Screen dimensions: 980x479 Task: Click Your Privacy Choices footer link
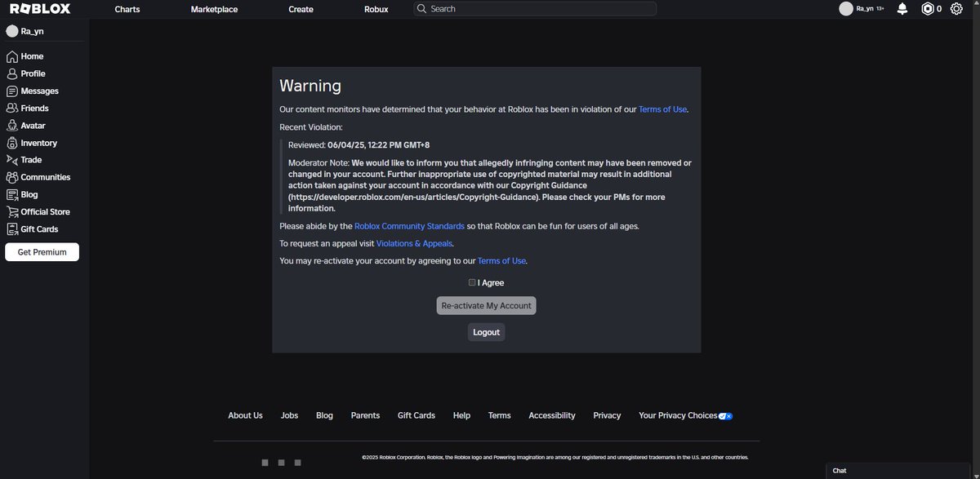click(x=678, y=415)
